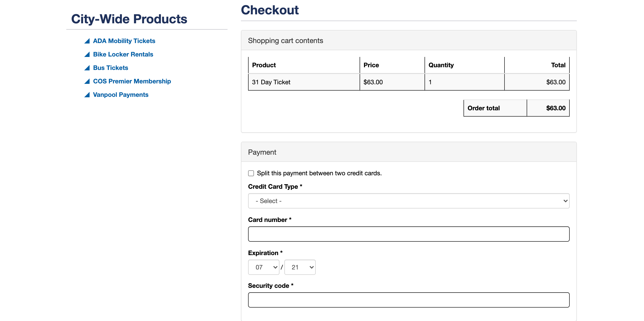Click triangle icon beside COS Premier Membership
The height and width of the screenshot is (321, 644).
point(87,82)
